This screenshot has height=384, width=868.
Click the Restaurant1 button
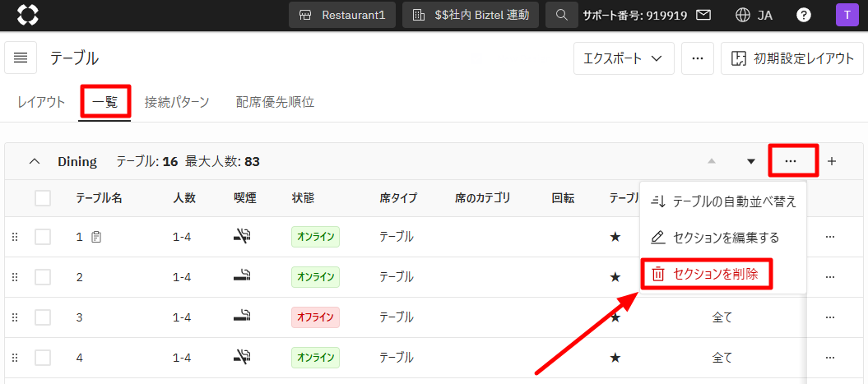point(342,15)
